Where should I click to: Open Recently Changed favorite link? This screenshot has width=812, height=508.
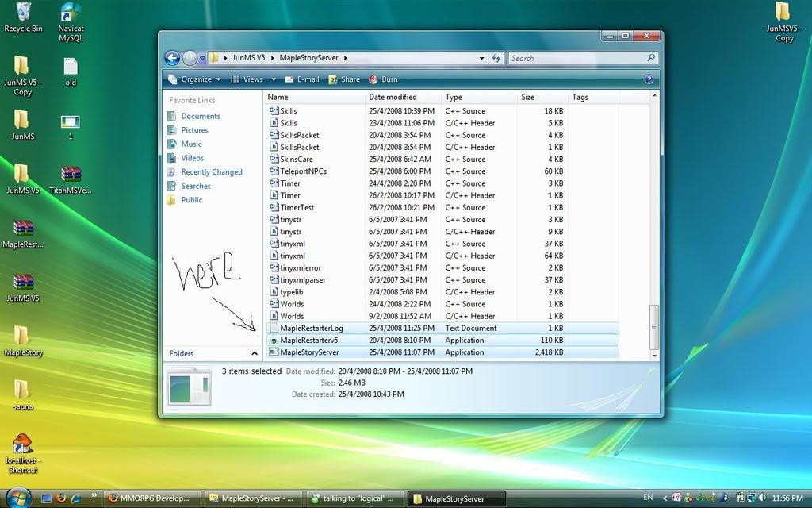click(x=211, y=172)
